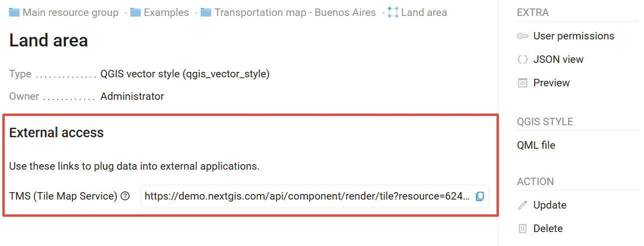
Task: Click the Land area vector layer icon
Action: pos(393,12)
